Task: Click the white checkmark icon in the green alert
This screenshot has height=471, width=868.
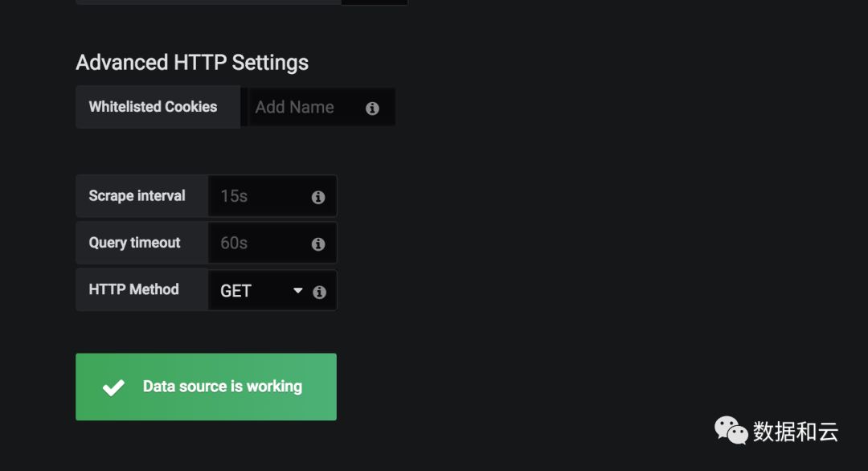Action: coord(113,387)
